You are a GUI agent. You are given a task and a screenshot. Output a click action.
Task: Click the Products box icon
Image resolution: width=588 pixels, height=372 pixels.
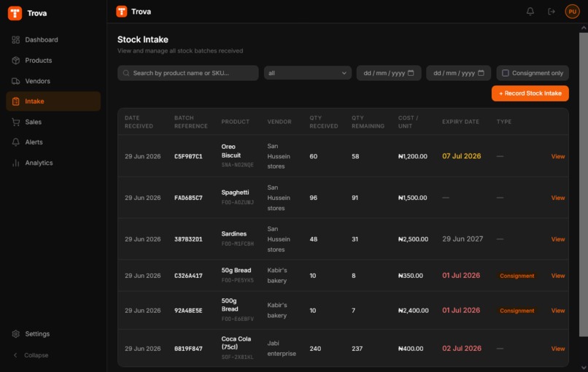(16, 61)
